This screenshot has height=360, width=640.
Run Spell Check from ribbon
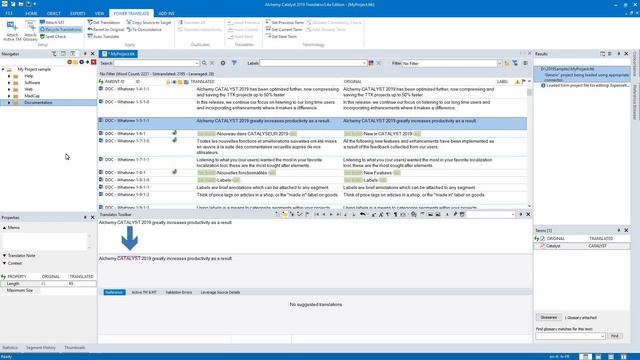(x=53, y=36)
